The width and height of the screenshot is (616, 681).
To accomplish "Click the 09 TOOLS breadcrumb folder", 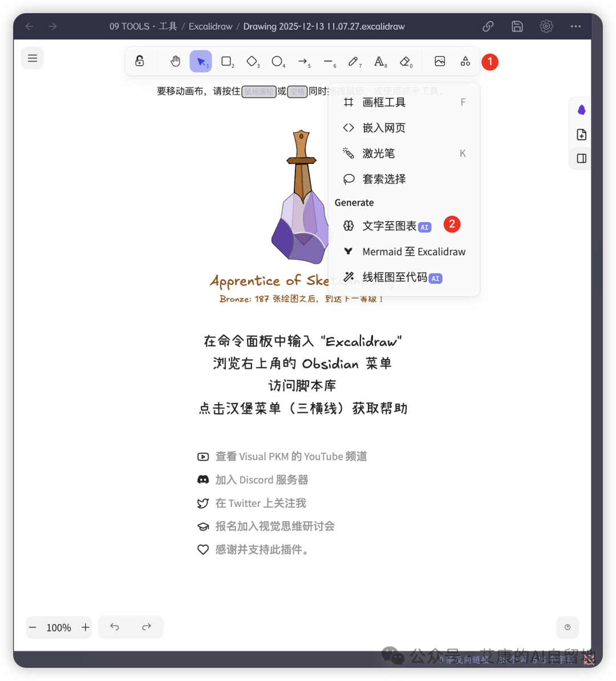I will (143, 26).
